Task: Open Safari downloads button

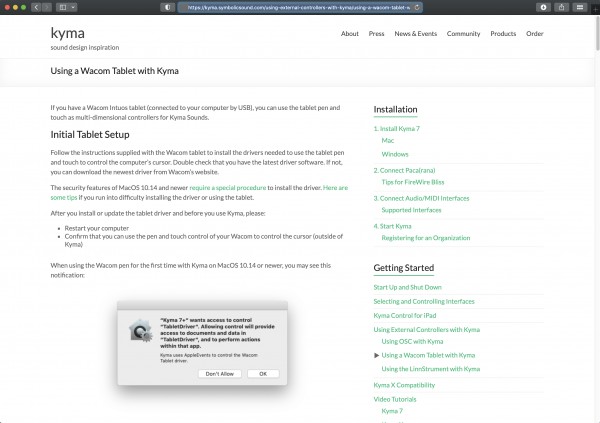Action: coord(543,7)
